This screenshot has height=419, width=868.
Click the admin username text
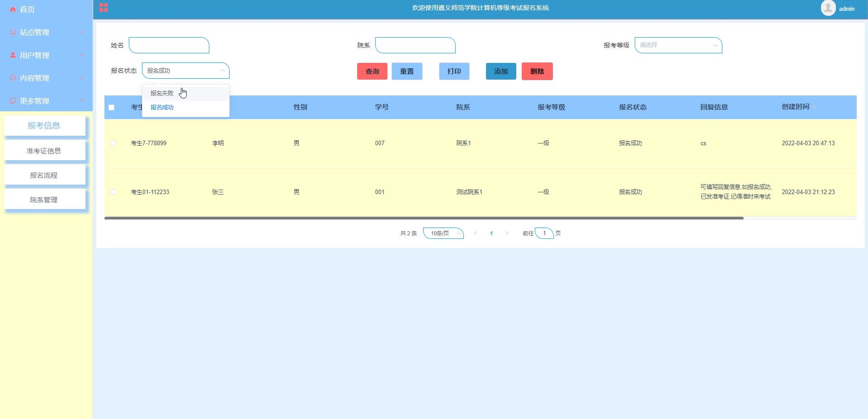point(847,9)
